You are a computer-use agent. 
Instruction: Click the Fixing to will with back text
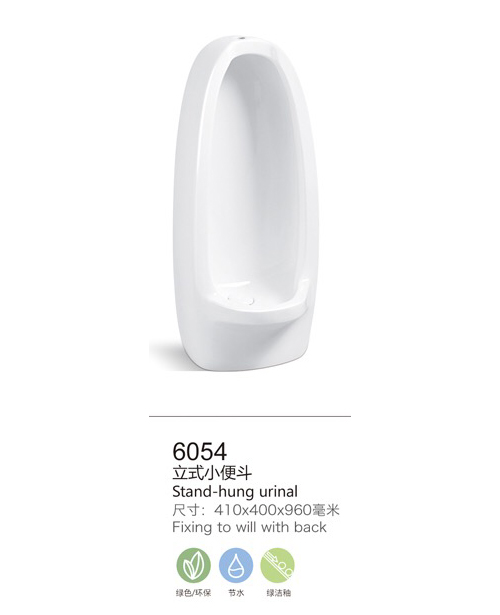click(249, 527)
